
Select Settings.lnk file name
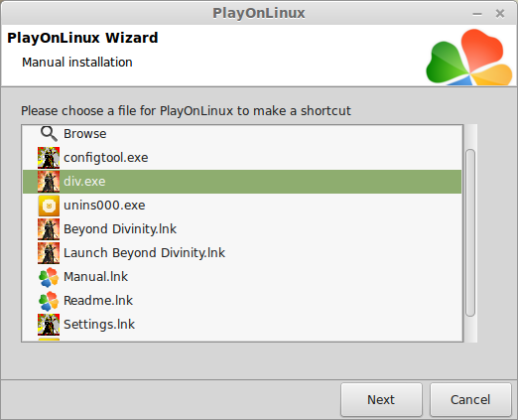tap(99, 325)
